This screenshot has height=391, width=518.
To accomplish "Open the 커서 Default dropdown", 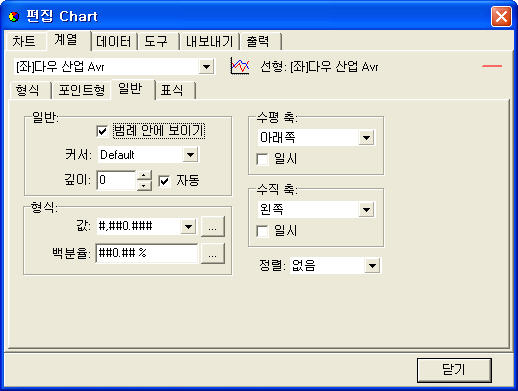I will [x=190, y=155].
